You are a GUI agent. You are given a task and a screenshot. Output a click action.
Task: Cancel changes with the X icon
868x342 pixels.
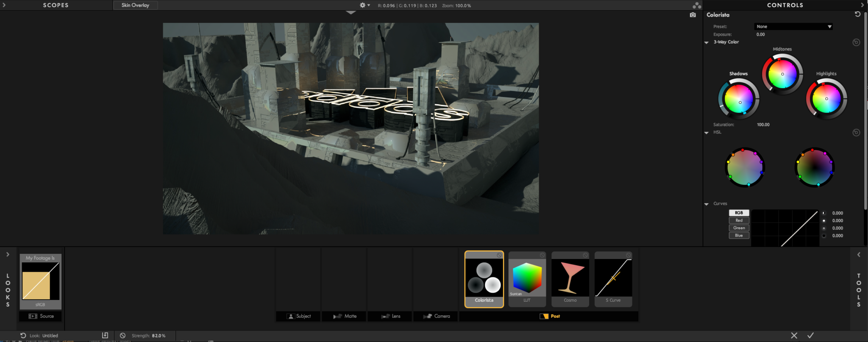[x=794, y=335]
